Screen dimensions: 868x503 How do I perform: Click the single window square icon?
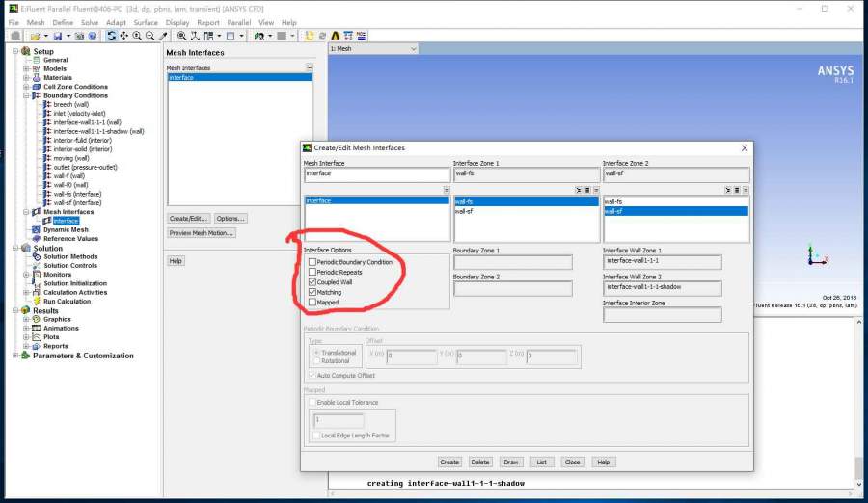click(x=231, y=36)
